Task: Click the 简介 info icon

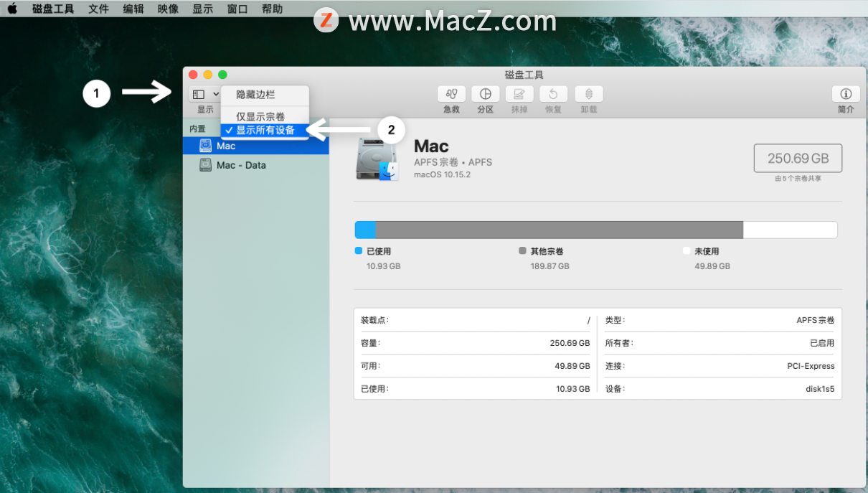Action: pyautogui.click(x=846, y=94)
